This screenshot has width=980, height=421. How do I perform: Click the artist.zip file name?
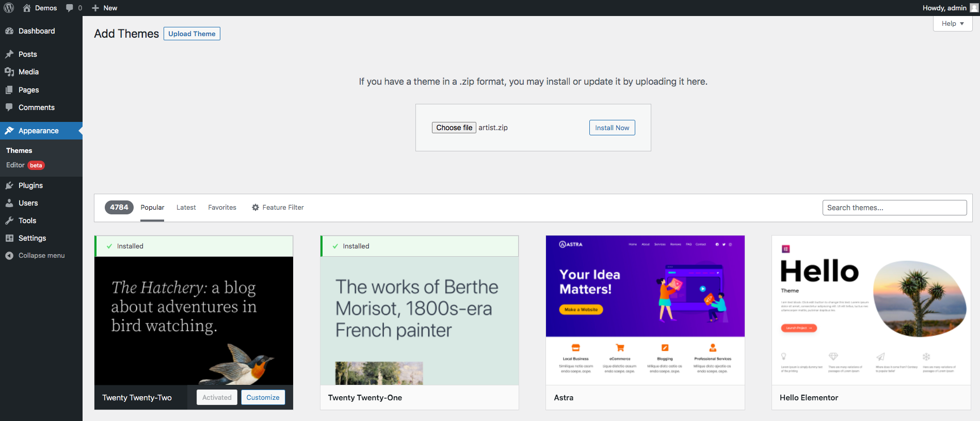point(493,128)
